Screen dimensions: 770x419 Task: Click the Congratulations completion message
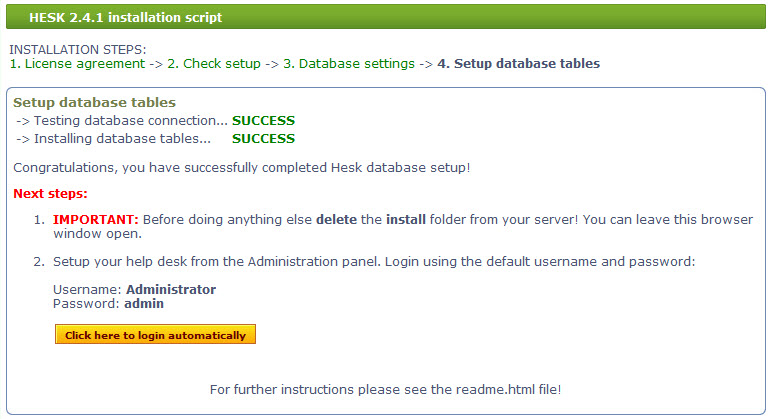[x=242, y=168]
